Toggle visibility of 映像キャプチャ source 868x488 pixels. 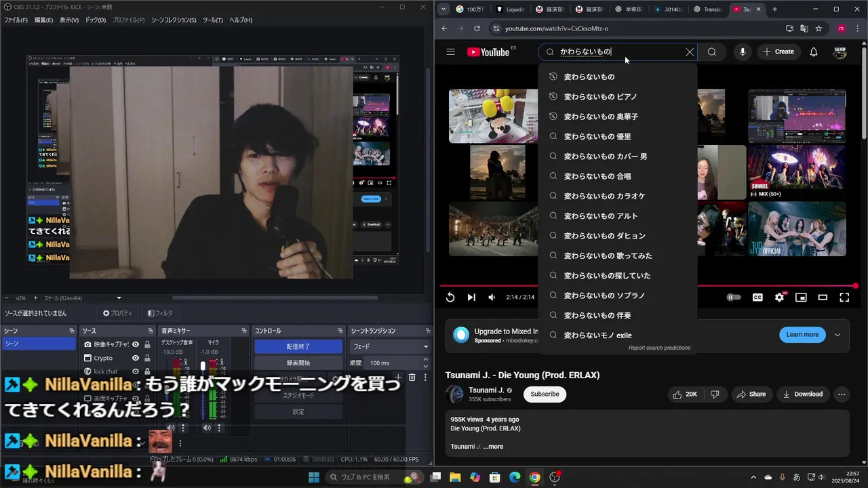(x=136, y=344)
